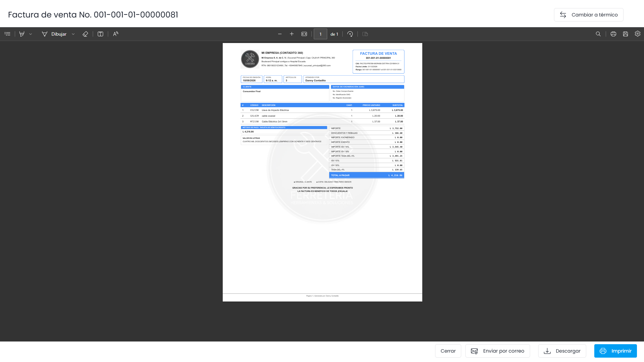Click the TOTAL A PAGAR row in invoice
This screenshot has height=362, width=644.
pyautogui.click(x=367, y=175)
